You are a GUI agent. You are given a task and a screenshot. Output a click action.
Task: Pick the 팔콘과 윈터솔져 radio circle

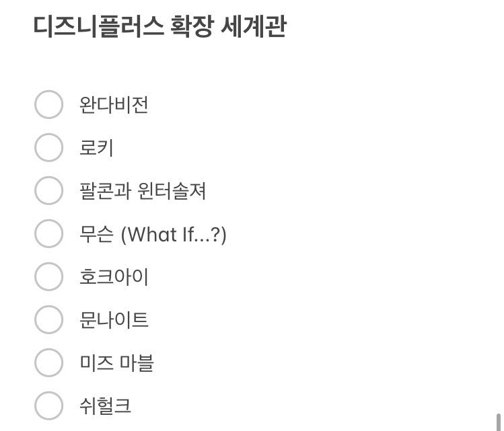click(x=48, y=191)
